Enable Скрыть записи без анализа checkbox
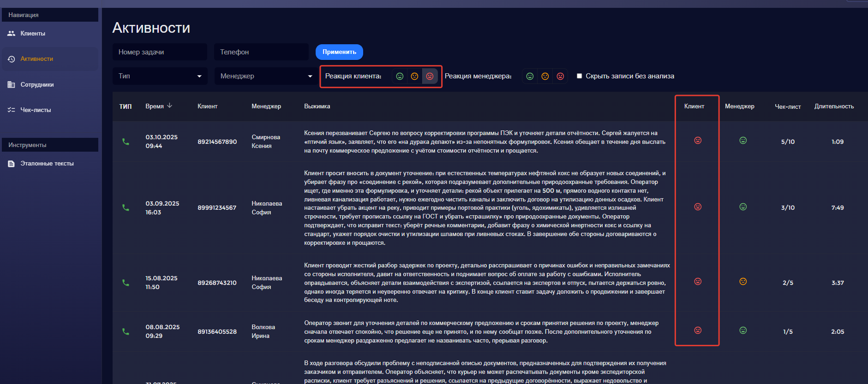The width and height of the screenshot is (868, 384). coord(579,76)
